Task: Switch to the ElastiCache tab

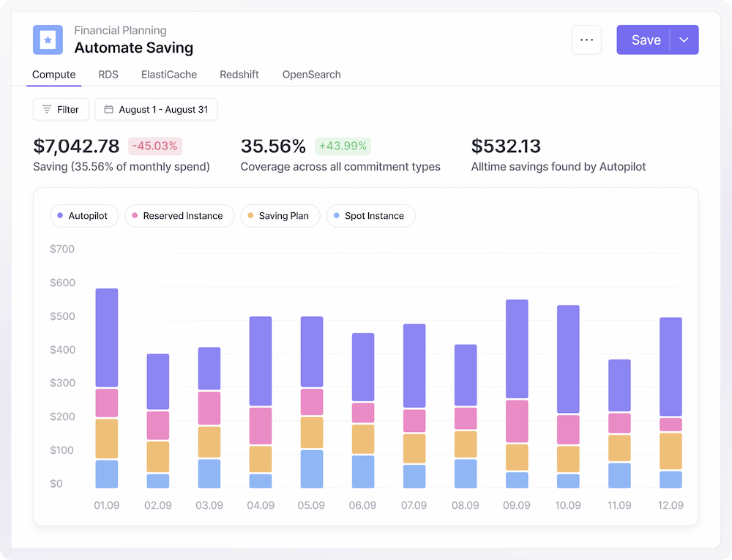Action: [x=169, y=75]
